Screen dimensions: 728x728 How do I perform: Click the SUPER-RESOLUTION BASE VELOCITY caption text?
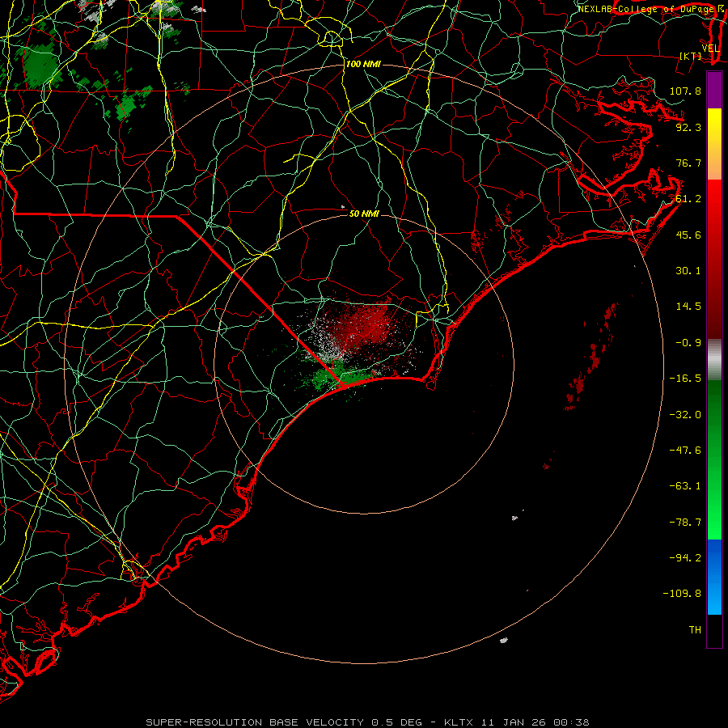coord(255,722)
